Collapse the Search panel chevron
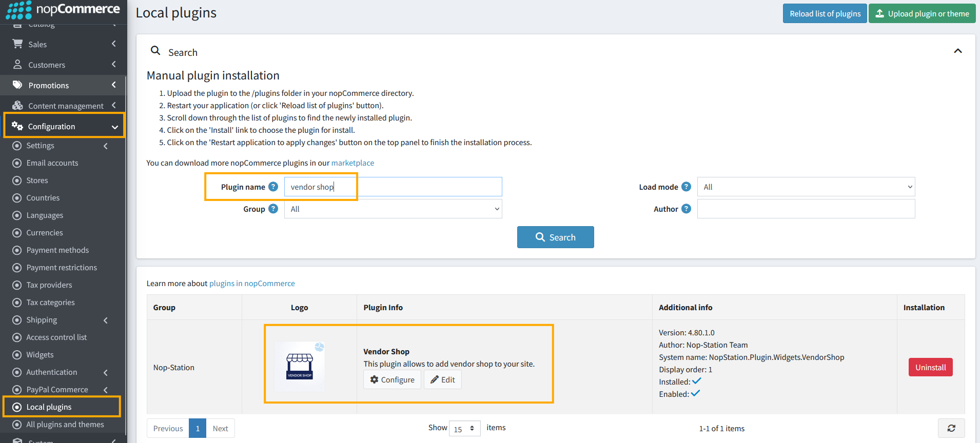Image resolution: width=980 pixels, height=443 pixels. pyautogui.click(x=958, y=51)
